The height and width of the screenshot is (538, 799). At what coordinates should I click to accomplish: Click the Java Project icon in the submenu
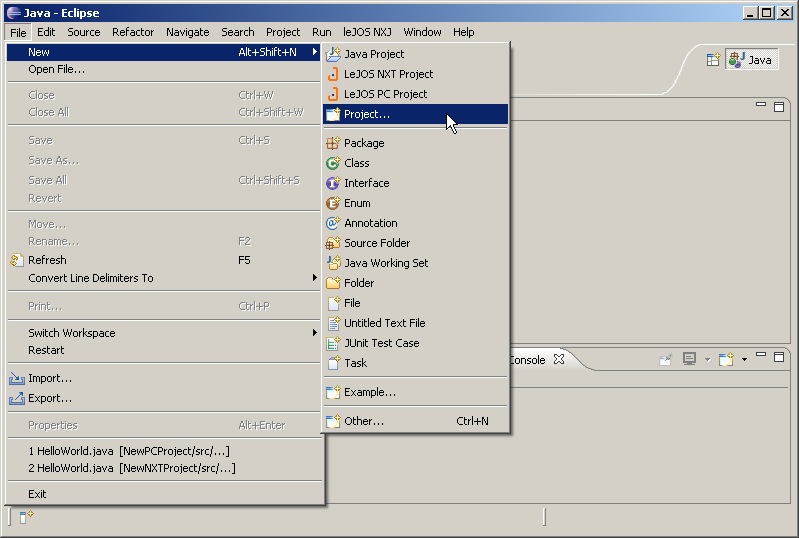333,54
